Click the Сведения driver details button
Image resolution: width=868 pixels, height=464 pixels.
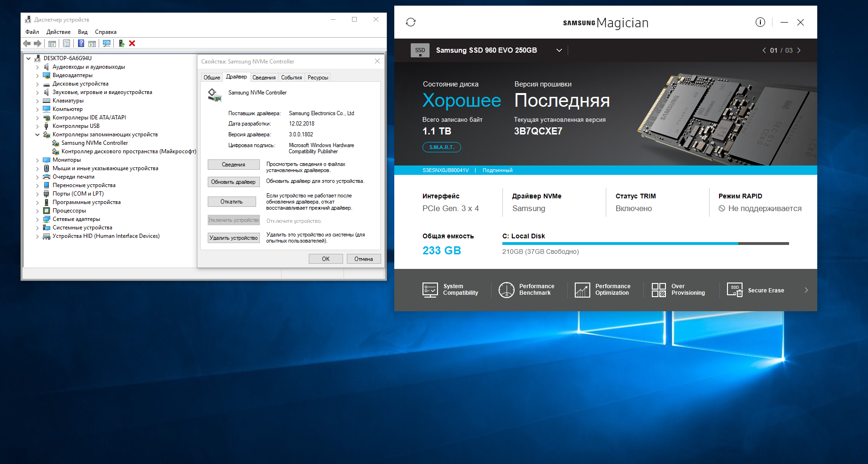pos(234,165)
